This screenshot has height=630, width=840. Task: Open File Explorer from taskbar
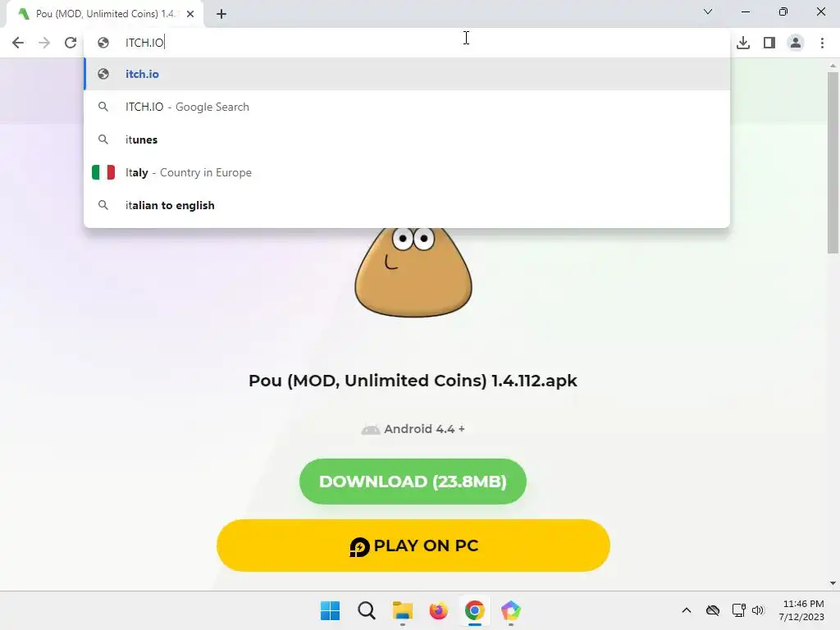(x=402, y=610)
